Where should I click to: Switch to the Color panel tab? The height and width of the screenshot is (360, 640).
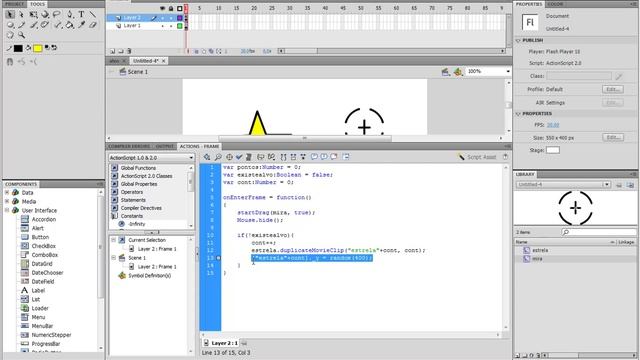pyautogui.click(x=556, y=4)
